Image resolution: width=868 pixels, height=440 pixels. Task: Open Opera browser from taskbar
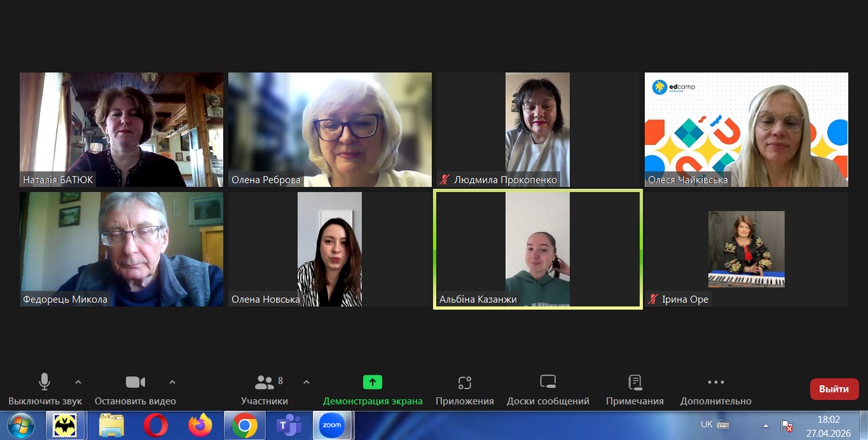point(155,426)
